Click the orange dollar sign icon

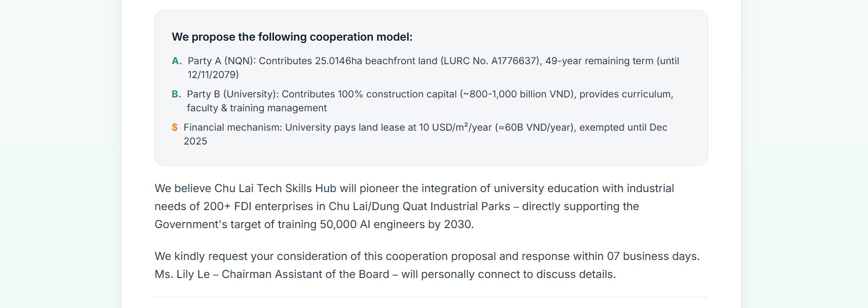pyautogui.click(x=175, y=127)
